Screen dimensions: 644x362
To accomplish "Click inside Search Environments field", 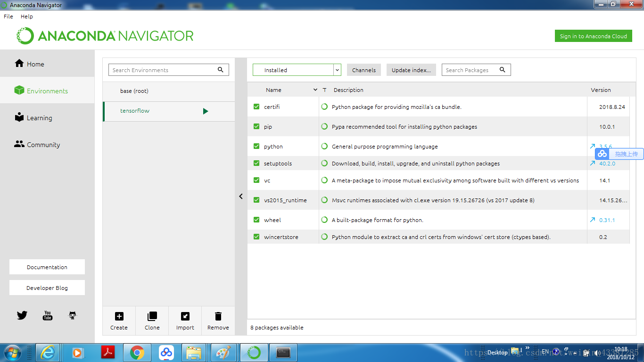I will tap(168, 70).
